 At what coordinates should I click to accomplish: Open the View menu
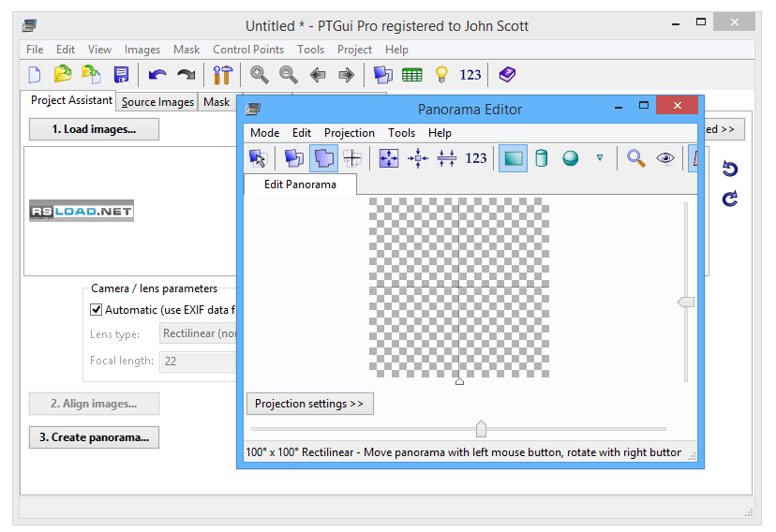pos(99,50)
